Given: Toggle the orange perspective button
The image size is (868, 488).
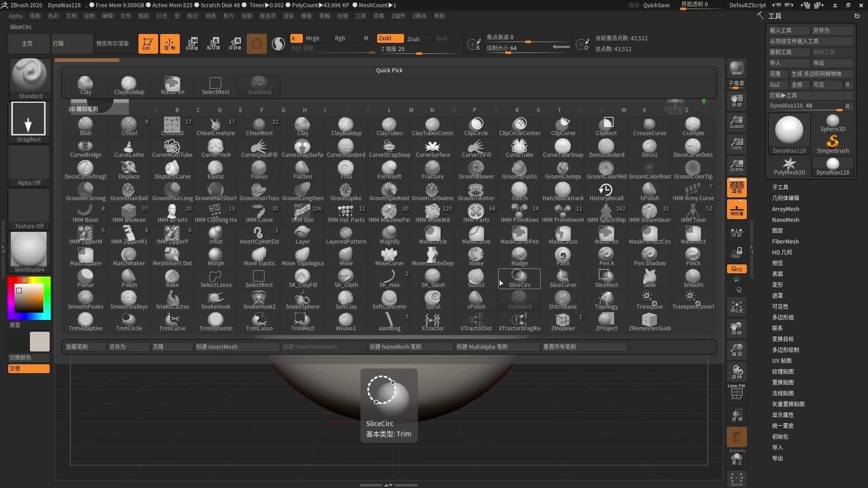Looking at the screenshot, I should 736,188.
